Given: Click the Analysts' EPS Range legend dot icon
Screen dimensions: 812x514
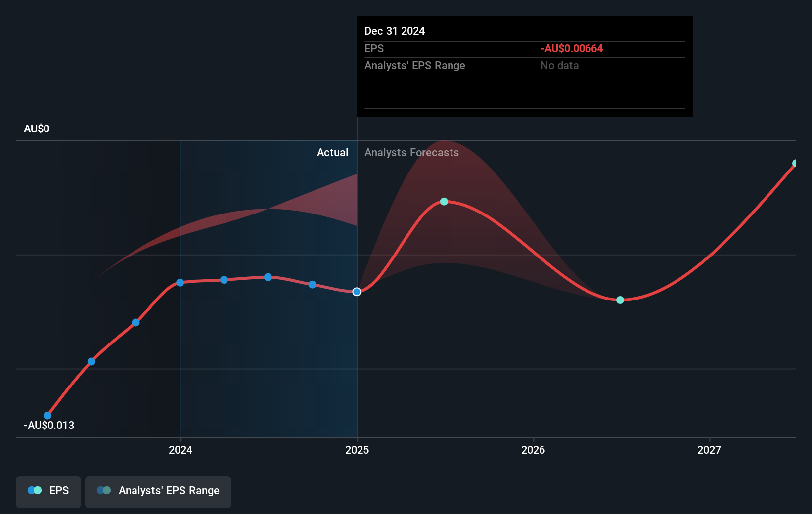Looking at the screenshot, I should pos(104,490).
